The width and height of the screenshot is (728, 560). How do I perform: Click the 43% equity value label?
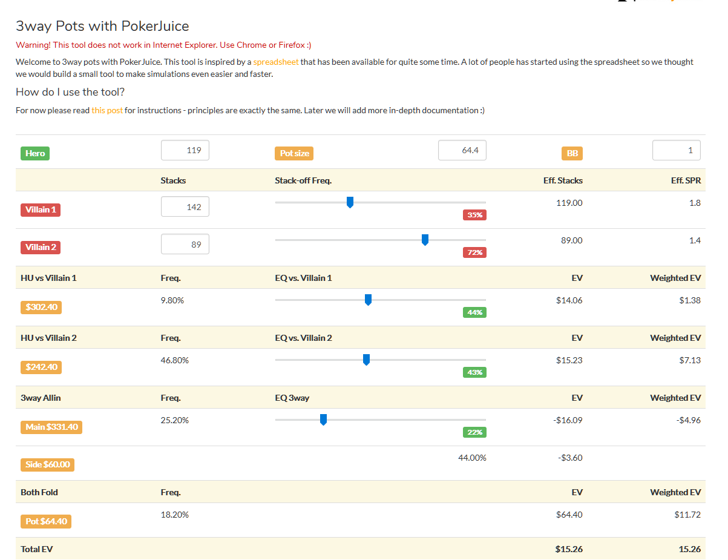(x=474, y=372)
